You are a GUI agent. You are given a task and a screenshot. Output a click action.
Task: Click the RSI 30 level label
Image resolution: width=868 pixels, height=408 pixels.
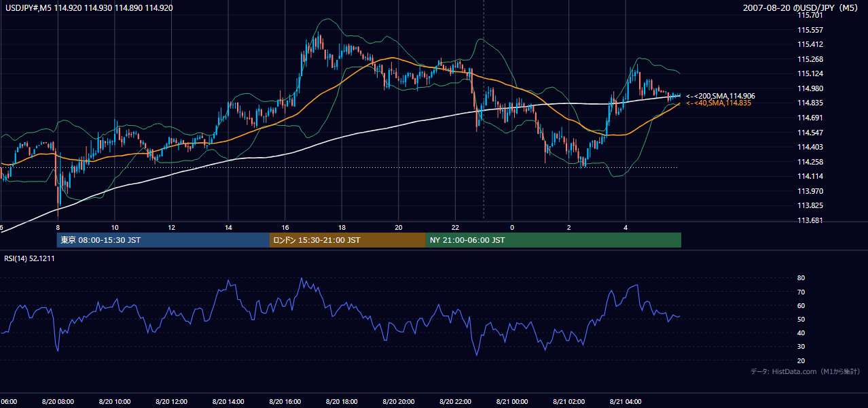pyautogui.click(x=801, y=347)
